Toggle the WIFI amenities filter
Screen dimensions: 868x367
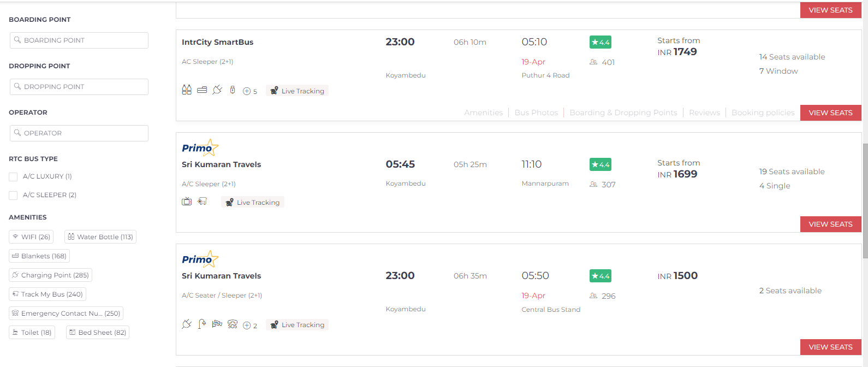pyautogui.click(x=31, y=236)
